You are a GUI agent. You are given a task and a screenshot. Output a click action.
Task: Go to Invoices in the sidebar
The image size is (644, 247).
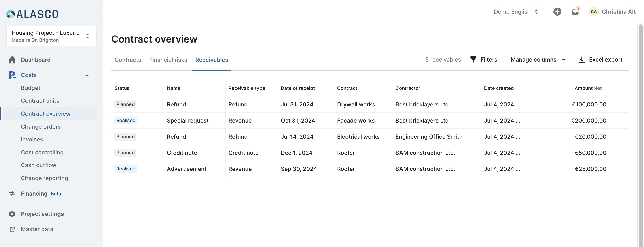tap(32, 139)
